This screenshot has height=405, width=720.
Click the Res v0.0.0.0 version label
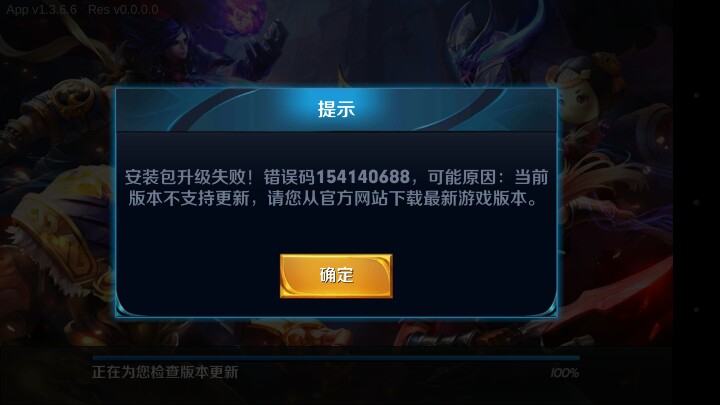123,10
